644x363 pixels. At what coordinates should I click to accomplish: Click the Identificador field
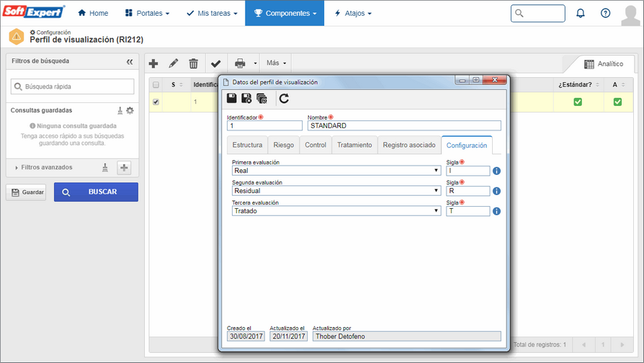coord(264,125)
